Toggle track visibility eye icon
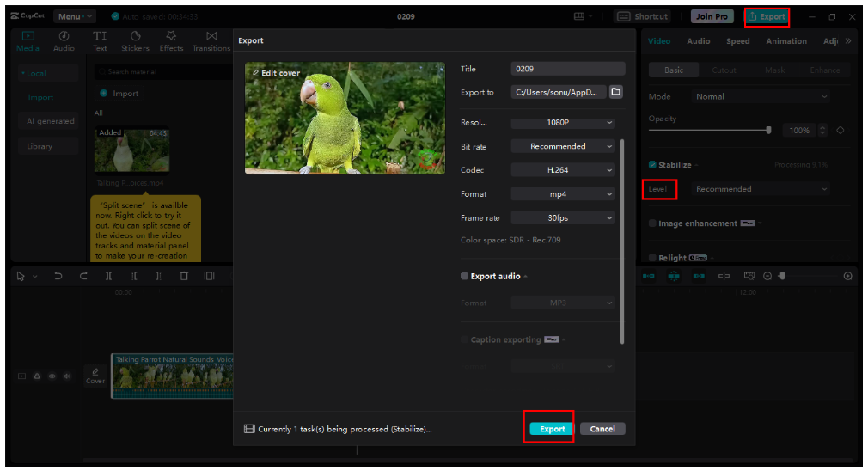This screenshot has height=471, width=868. pyautogui.click(x=52, y=376)
